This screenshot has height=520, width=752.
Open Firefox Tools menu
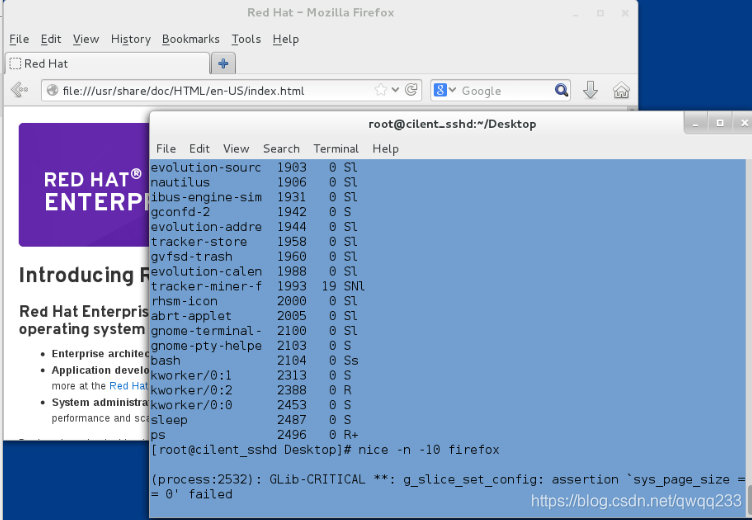click(246, 39)
